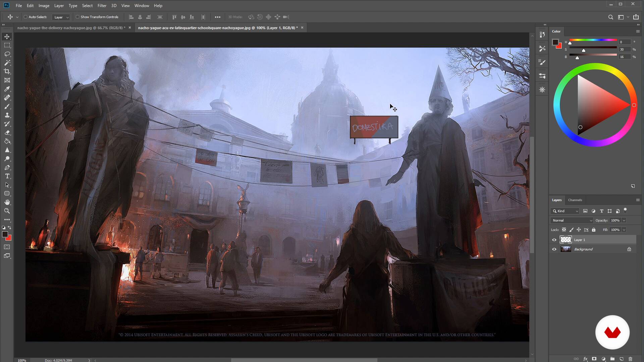Image resolution: width=644 pixels, height=362 pixels.
Task: Open the Auto-Select Layer dropdown
Action: (61, 17)
